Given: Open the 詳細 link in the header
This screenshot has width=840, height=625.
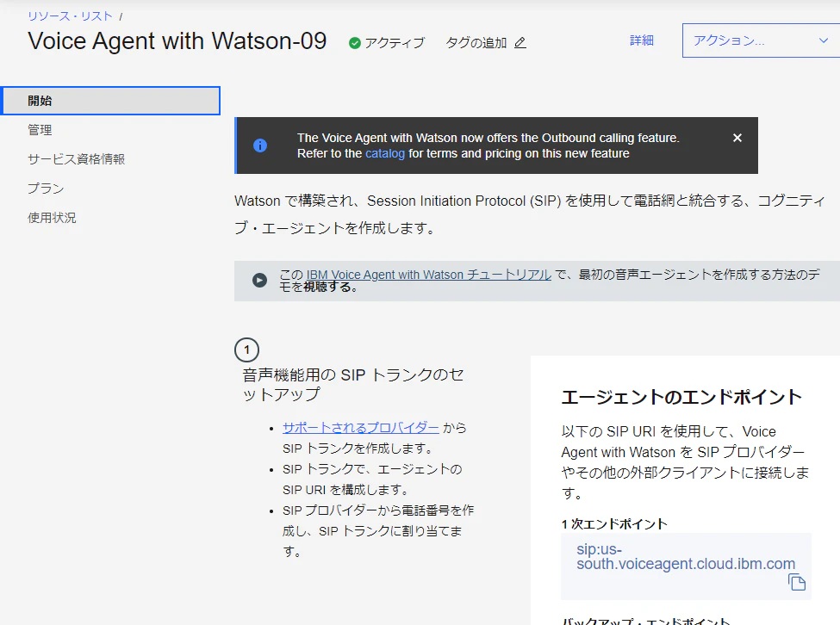Looking at the screenshot, I should point(641,40).
